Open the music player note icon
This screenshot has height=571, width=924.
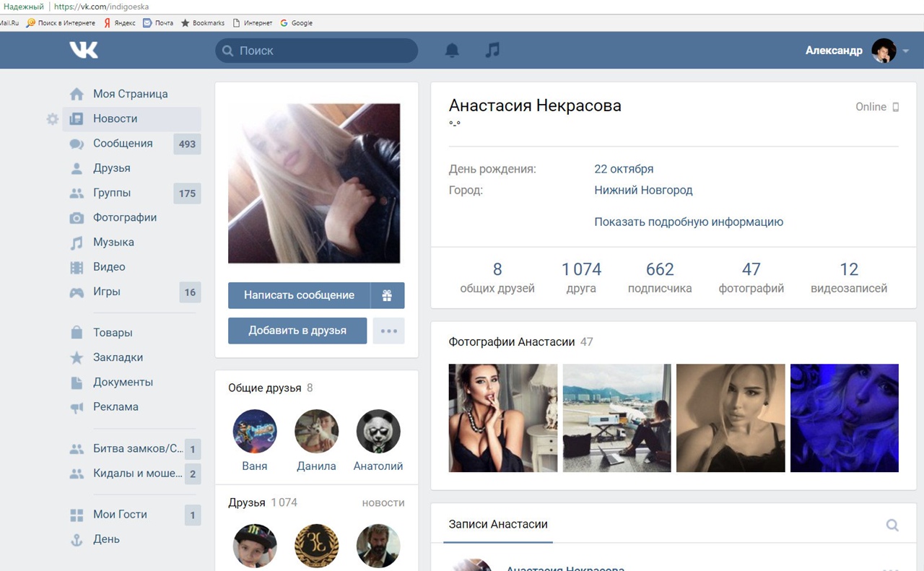pos(492,50)
